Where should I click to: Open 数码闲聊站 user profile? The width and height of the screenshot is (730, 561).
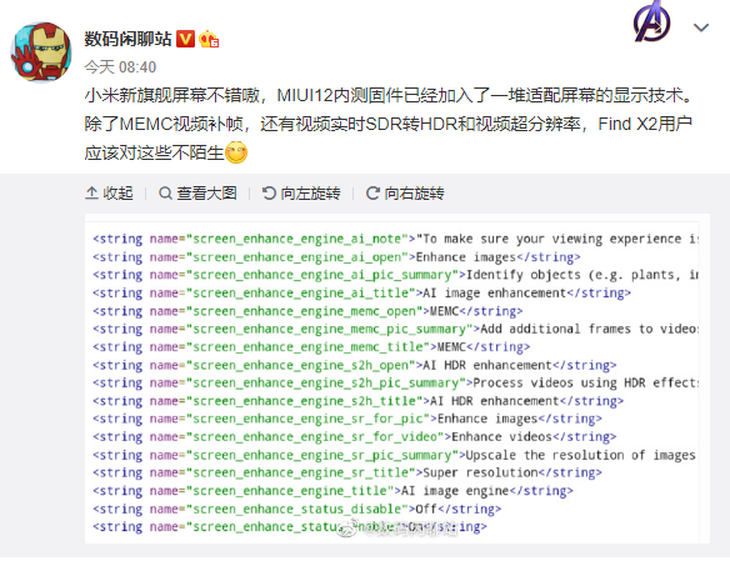(128, 39)
